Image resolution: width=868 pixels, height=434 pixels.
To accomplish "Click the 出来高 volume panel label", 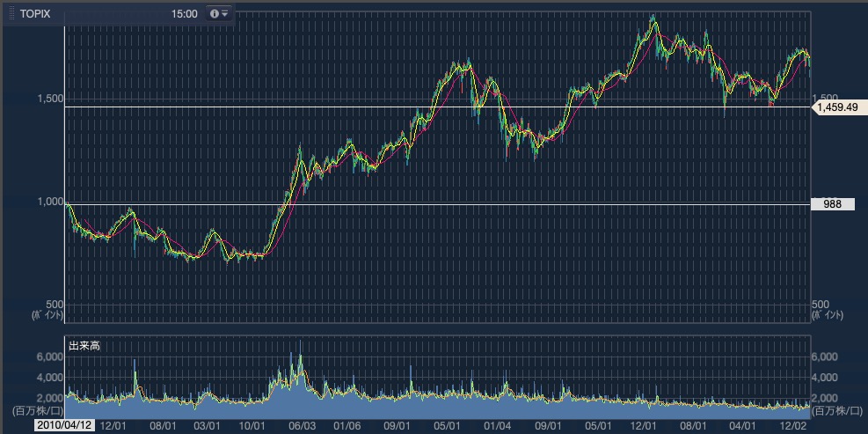I will point(84,346).
